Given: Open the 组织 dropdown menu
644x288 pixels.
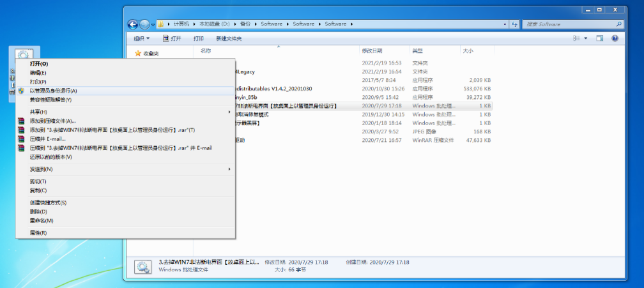Looking at the screenshot, I should coord(141,38).
